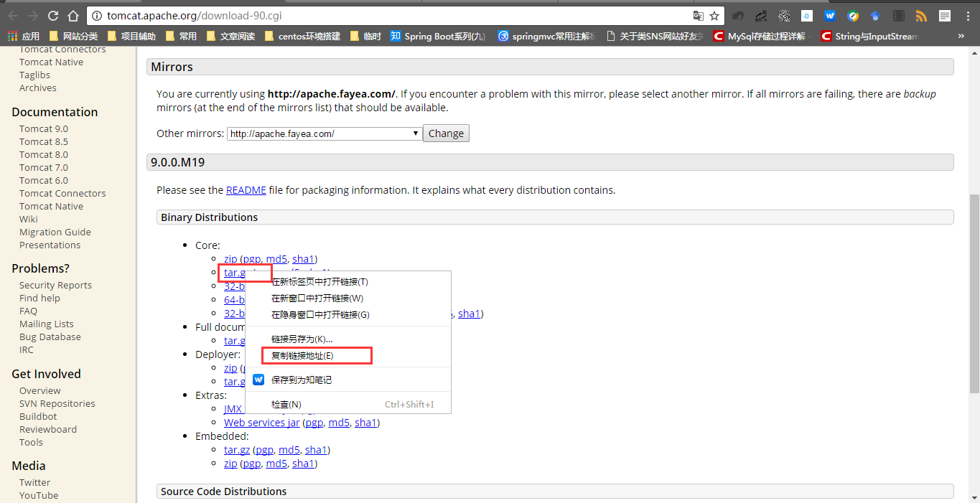Choose 在隐身窗口中打开链接(G) from context menu

pos(348,315)
